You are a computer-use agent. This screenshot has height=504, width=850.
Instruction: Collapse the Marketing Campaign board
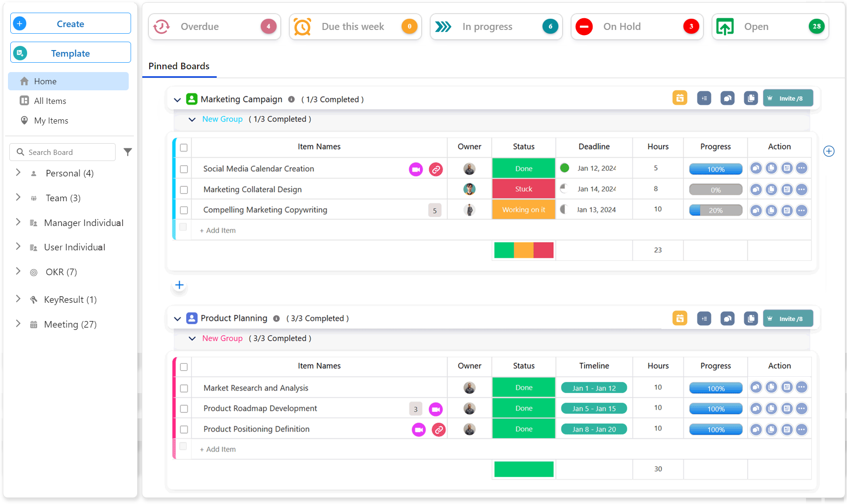click(x=177, y=100)
